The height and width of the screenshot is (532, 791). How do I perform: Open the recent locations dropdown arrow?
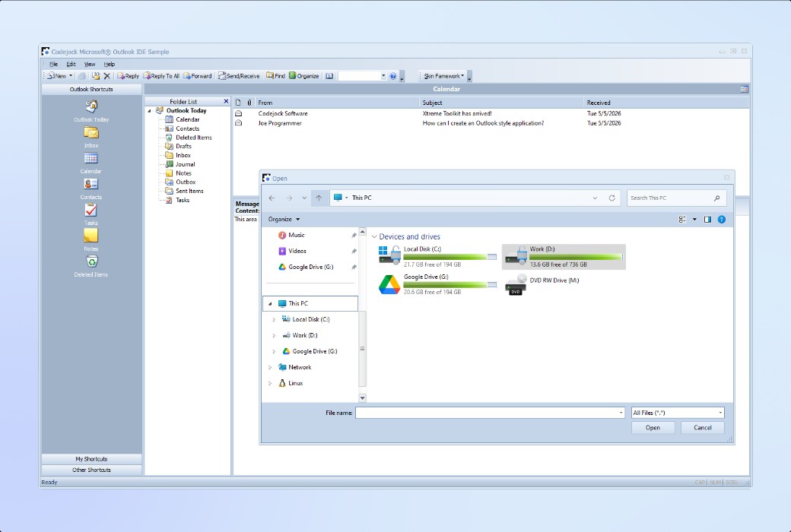click(x=304, y=198)
